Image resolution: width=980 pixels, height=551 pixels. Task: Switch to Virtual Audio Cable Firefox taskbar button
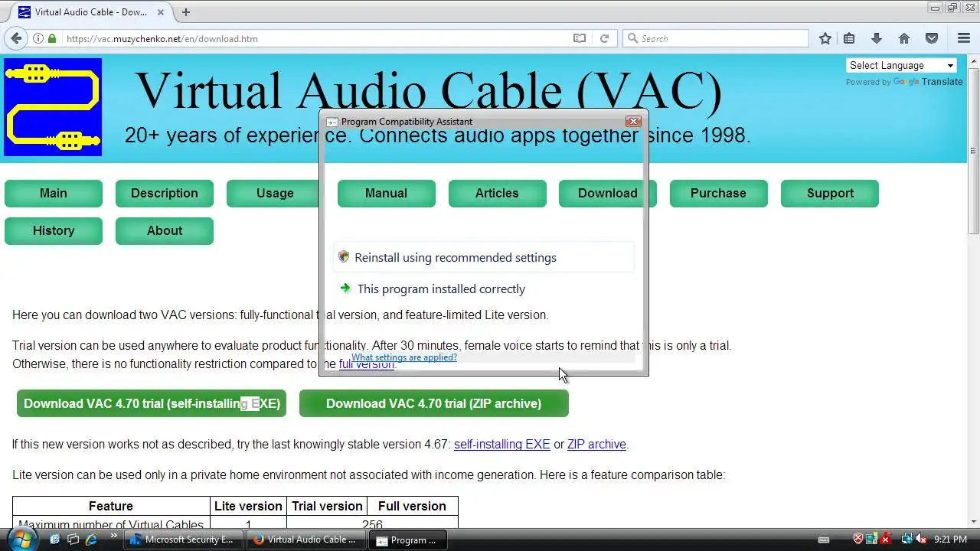coord(306,540)
